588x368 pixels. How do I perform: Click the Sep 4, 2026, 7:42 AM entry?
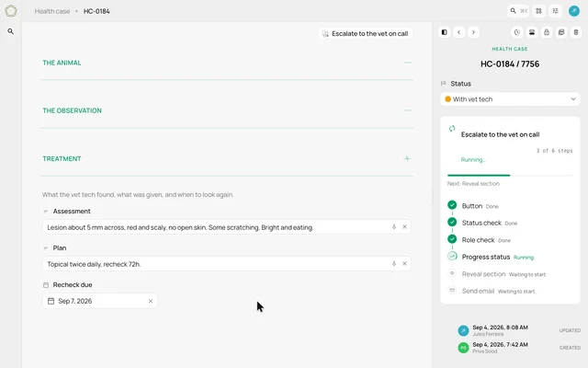point(500,345)
